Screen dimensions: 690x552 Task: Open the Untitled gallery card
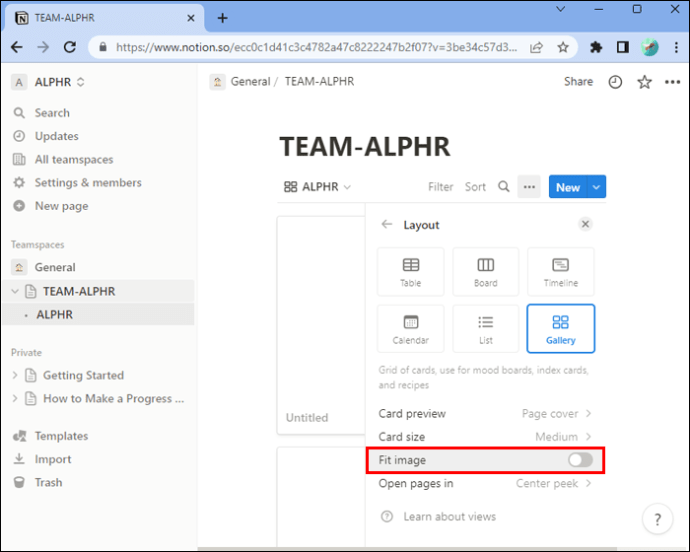point(321,325)
